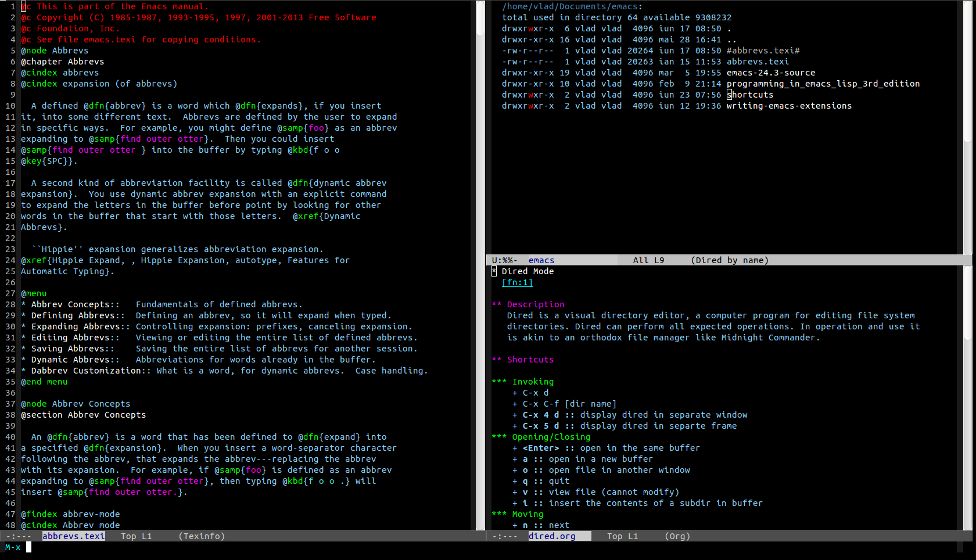Click the (Dired by name) mode indicator
Screen dimensions: 976x560
[x=730, y=260]
